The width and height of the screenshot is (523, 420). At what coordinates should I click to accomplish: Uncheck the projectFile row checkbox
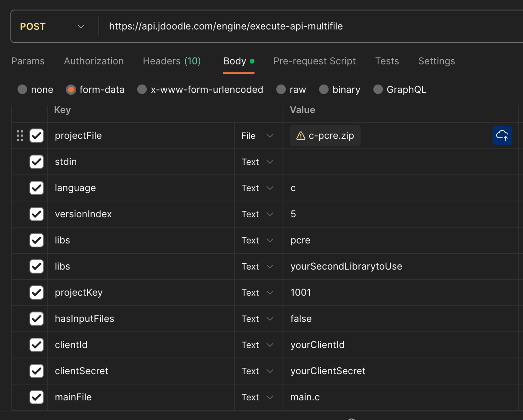point(36,135)
